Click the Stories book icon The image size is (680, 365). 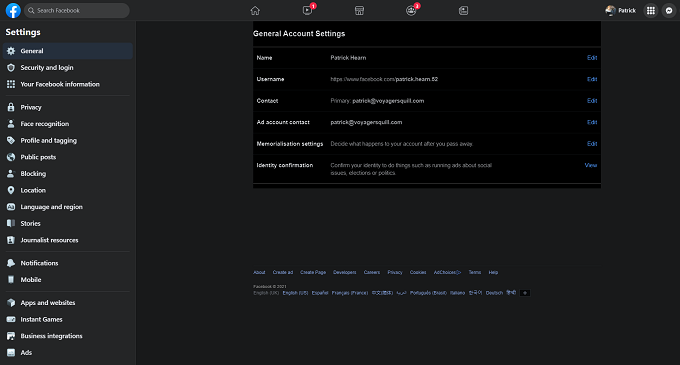point(11,223)
